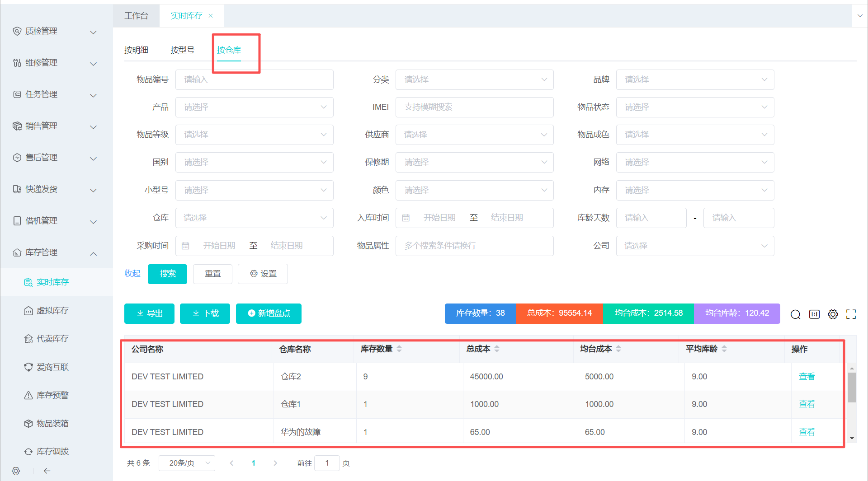Image resolution: width=868 pixels, height=481 pixels.
Task: Click the gear icon above the table
Action: point(833,314)
